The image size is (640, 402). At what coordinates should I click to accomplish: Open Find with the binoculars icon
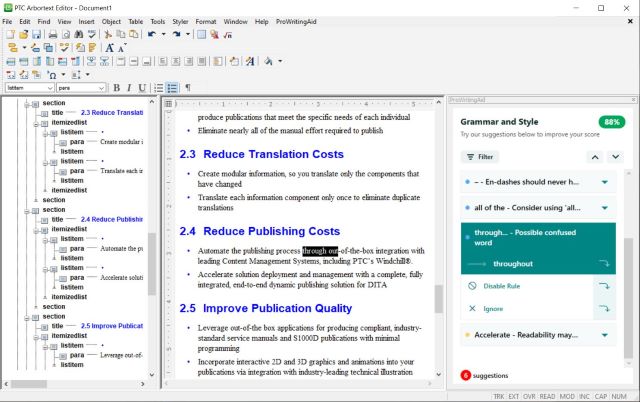coord(78,35)
